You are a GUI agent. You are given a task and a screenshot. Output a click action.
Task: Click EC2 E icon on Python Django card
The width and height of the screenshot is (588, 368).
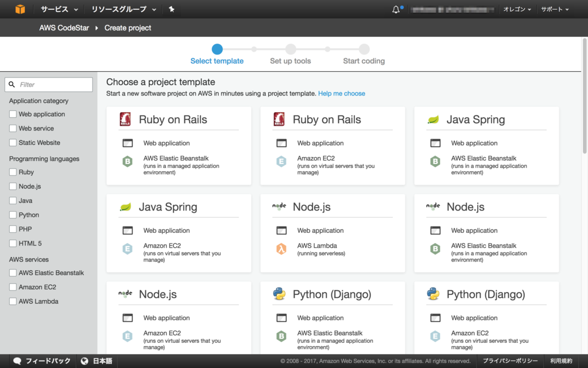pyautogui.click(x=435, y=336)
